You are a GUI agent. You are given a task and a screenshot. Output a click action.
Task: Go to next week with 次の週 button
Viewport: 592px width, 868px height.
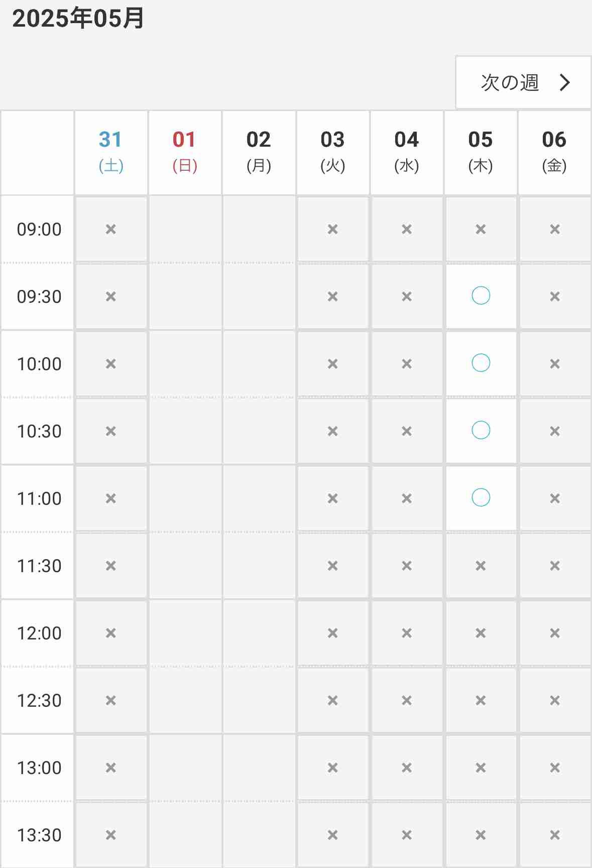point(523,82)
